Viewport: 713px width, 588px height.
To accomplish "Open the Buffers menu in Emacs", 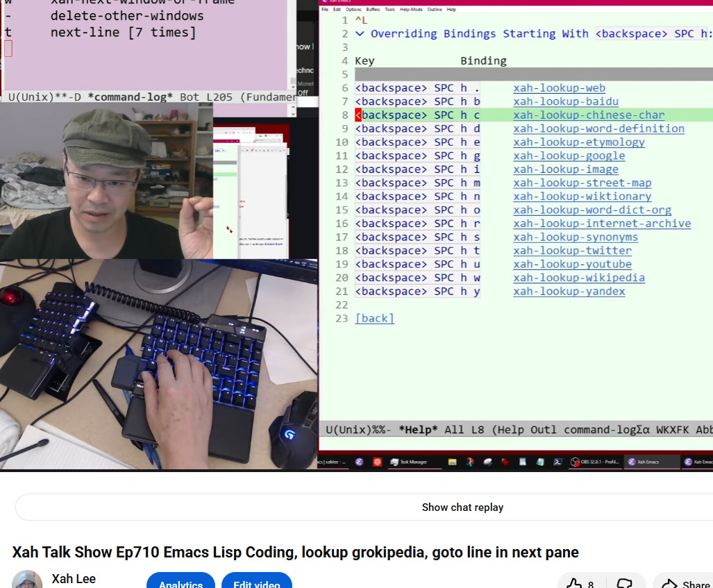I will point(373,10).
